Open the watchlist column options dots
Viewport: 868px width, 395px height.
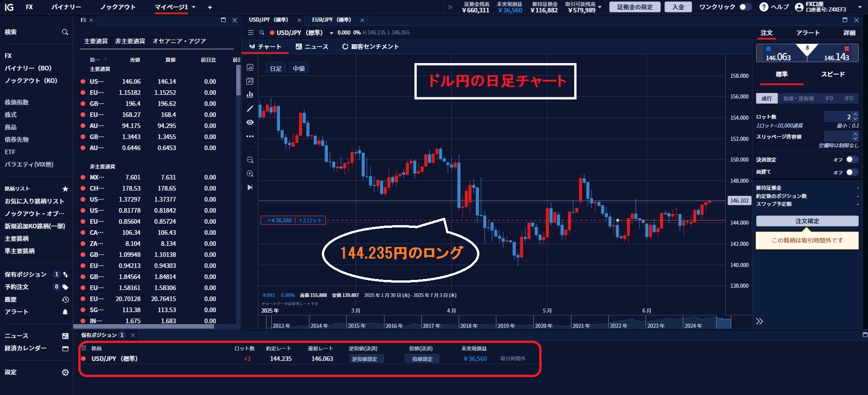coord(105,59)
